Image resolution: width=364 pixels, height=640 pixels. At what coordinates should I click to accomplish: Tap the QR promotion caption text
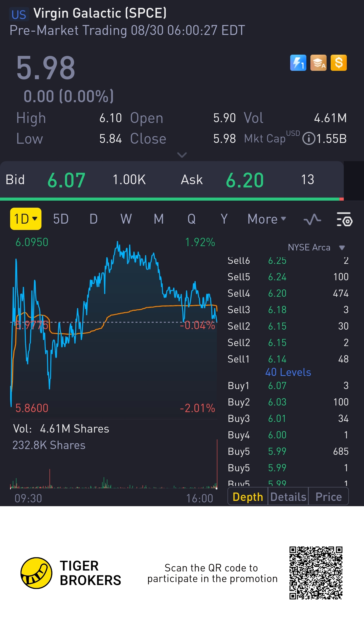point(212,573)
